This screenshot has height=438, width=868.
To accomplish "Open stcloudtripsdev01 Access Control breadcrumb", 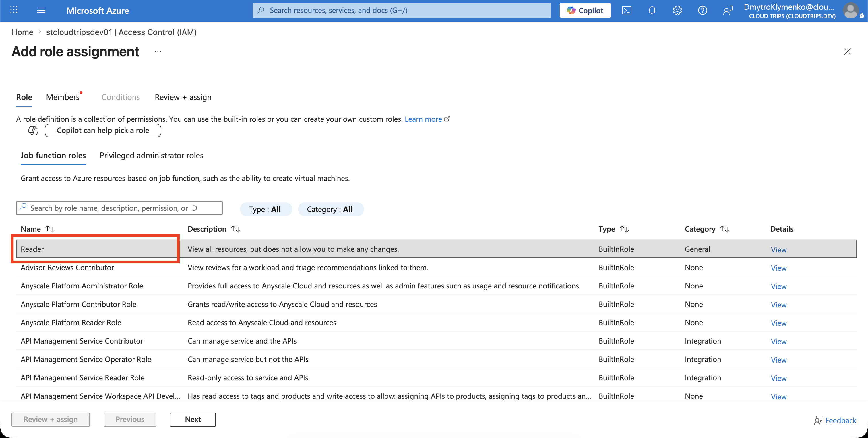I will (x=121, y=32).
